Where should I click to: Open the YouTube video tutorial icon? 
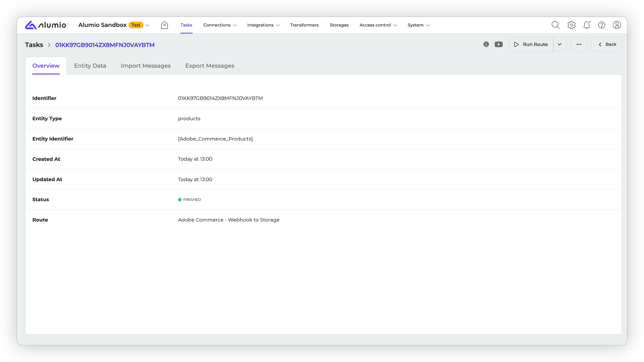(498, 44)
